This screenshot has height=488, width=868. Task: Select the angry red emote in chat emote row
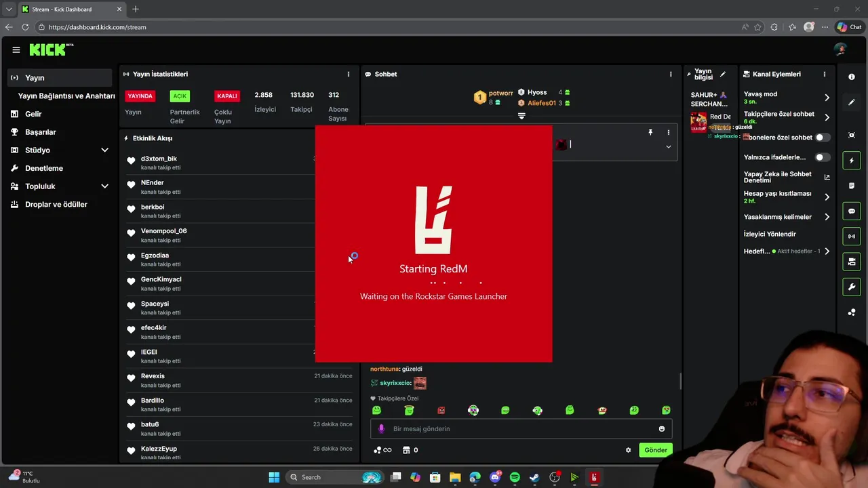coord(441,410)
